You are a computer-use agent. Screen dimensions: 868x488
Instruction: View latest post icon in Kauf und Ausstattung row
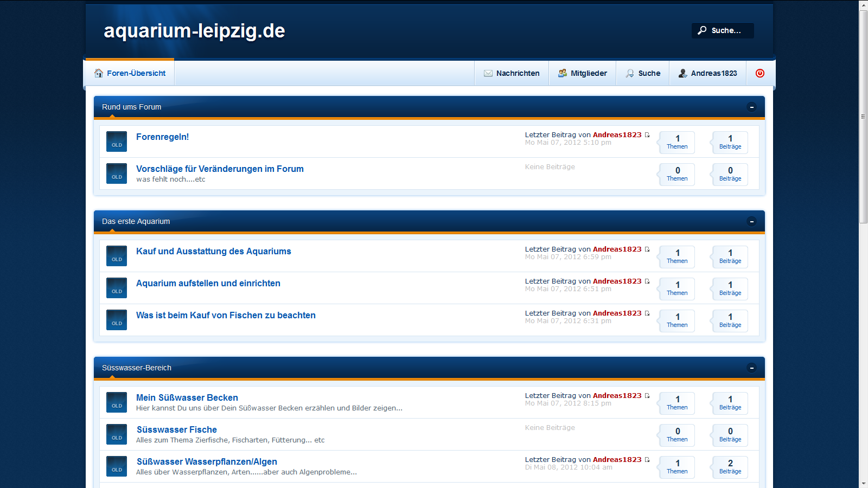pos(647,249)
